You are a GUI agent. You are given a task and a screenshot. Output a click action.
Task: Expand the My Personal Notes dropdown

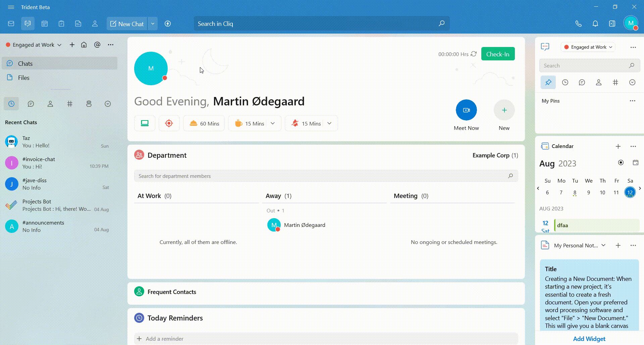pyautogui.click(x=603, y=245)
